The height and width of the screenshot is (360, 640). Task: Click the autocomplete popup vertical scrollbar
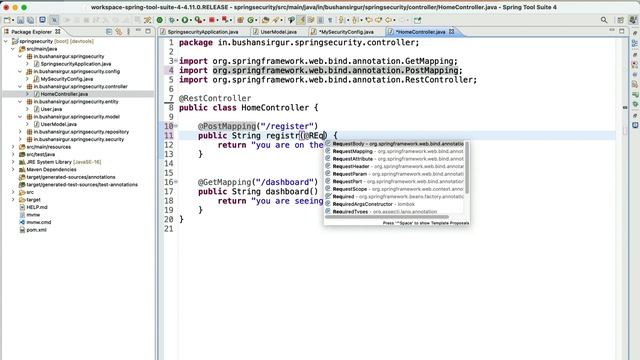(467, 168)
